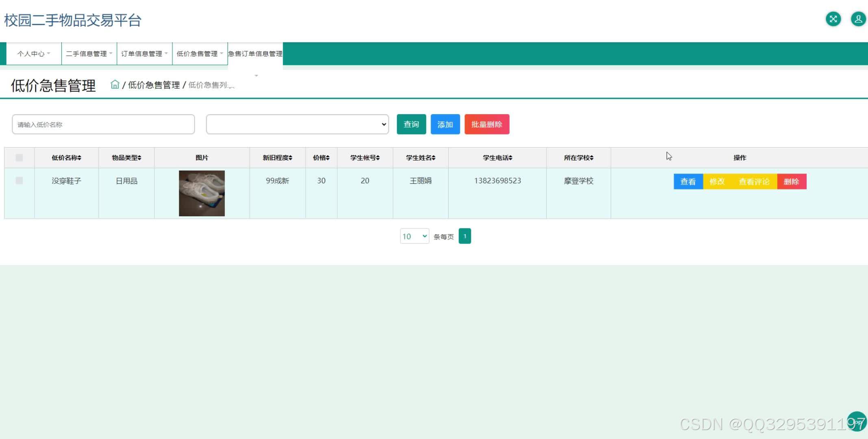
Task: Click the blue 添加 button
Action: coord(445,124)
